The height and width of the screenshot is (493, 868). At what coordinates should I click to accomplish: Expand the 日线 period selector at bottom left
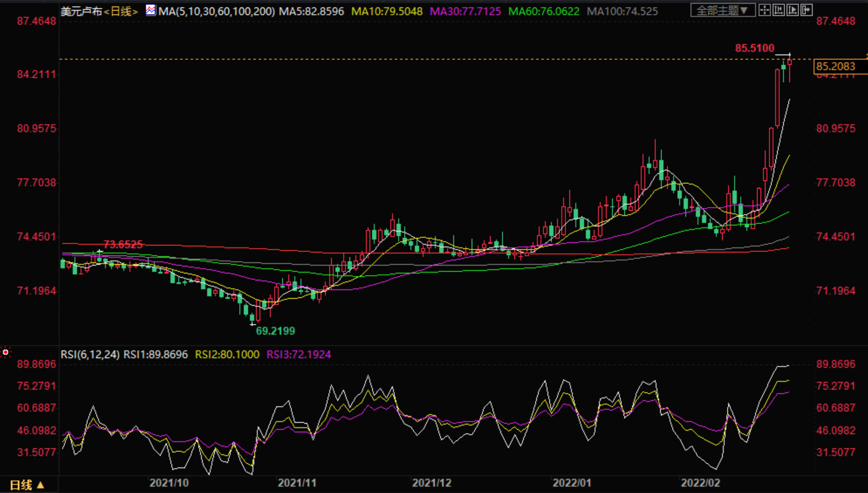click(27, 484)
